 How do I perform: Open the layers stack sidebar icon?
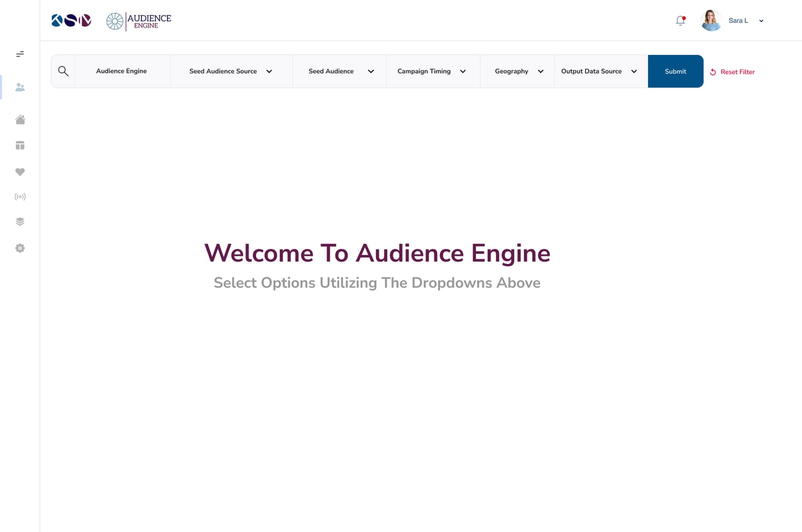20,222
